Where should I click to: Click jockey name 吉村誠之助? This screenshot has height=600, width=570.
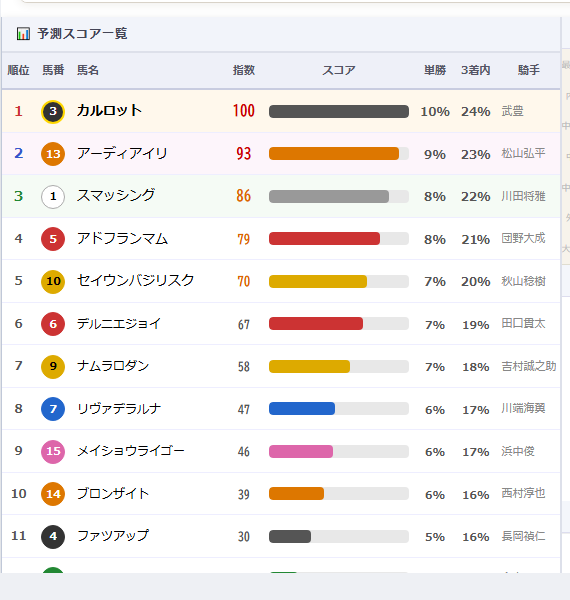coord(529,366)
